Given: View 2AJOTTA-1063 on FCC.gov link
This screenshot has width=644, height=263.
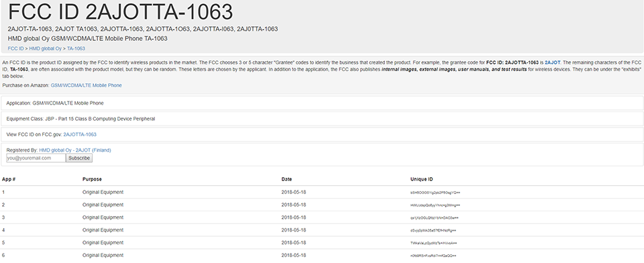Looking at the screenshot, I should 80,134.
